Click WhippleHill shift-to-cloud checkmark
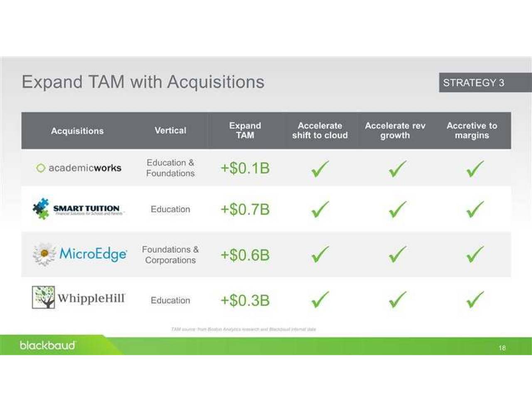 click(x=320, y=299)
